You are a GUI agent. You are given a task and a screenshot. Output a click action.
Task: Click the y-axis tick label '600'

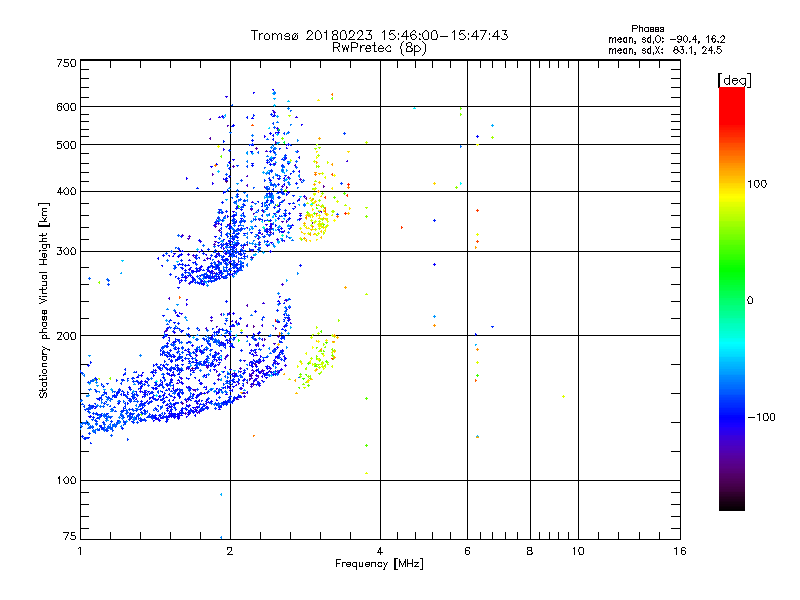pyautogui.click(x=66, y=107)
